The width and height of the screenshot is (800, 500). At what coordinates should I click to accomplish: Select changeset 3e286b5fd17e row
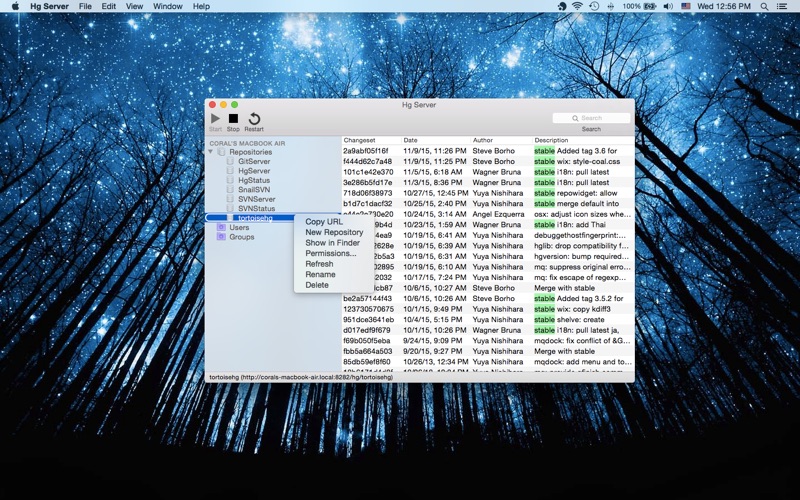click(488, 183)
